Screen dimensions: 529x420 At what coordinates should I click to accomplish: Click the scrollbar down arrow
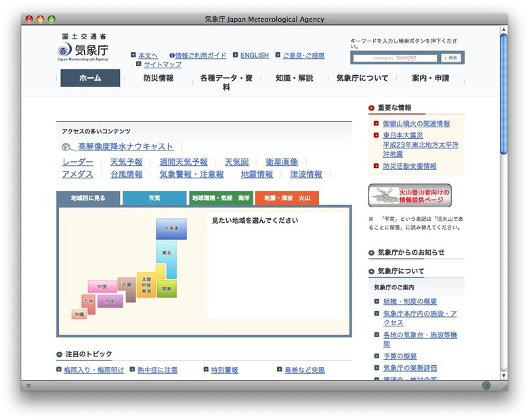pos(504,375)
